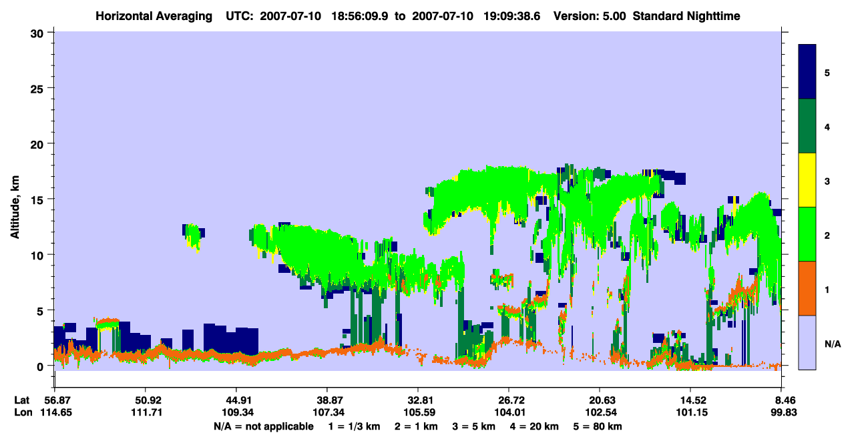Click the dark blue color bar segment 5
This screenshot has height=445, width=868.
click(x=807, y=71)
